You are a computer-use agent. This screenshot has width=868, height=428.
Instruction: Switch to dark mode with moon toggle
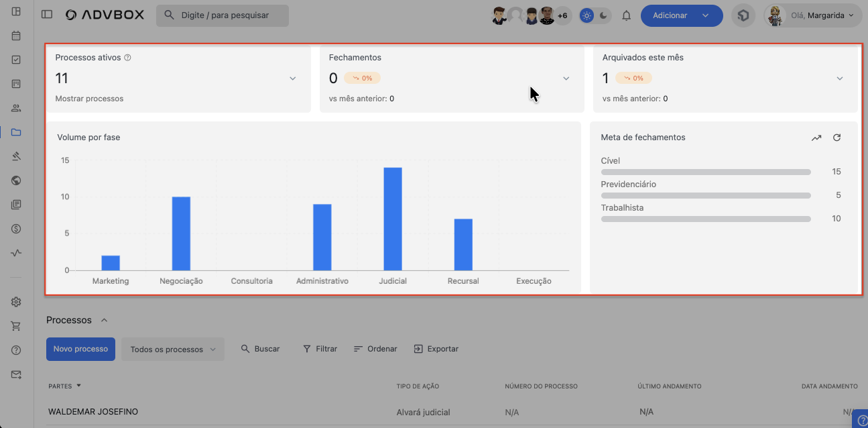[x=603, y=15]
